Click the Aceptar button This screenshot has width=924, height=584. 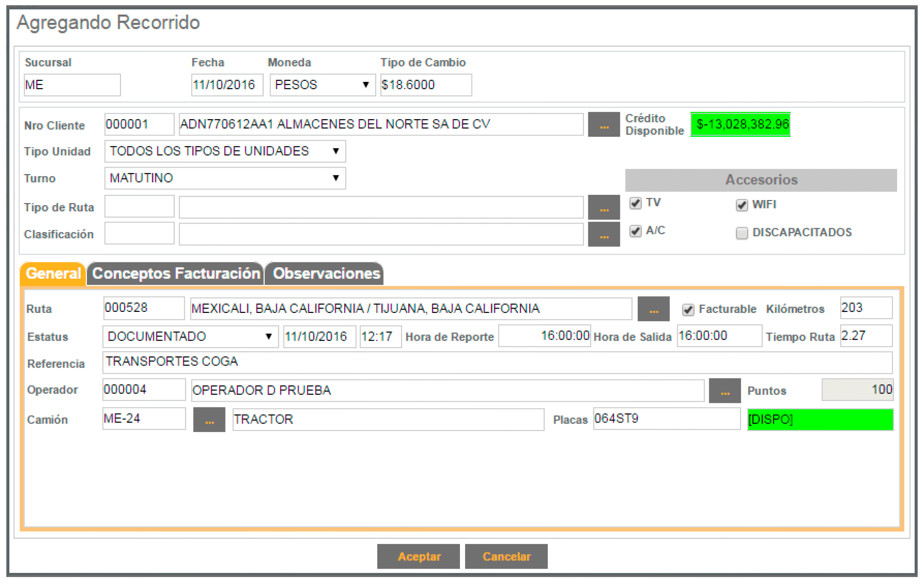(418, 556)
